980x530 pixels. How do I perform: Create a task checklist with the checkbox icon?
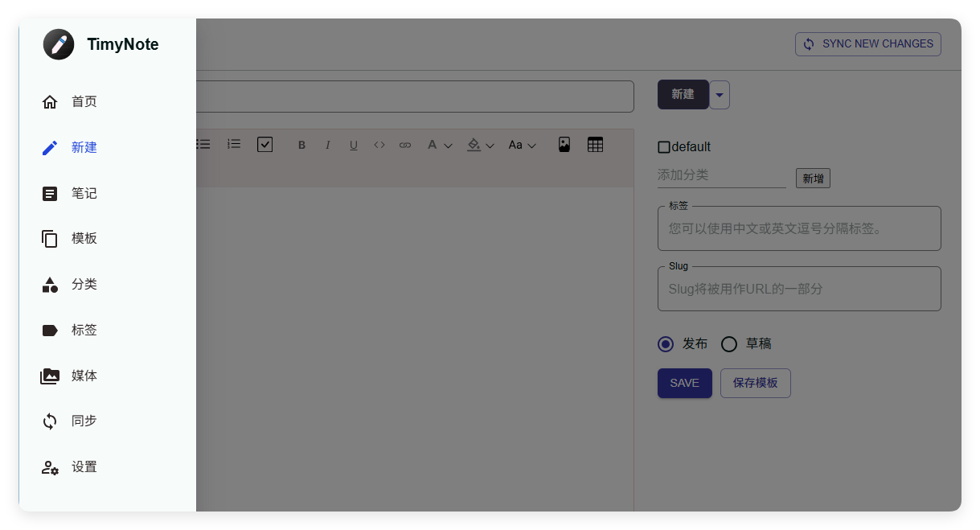[x=264, y=144]
